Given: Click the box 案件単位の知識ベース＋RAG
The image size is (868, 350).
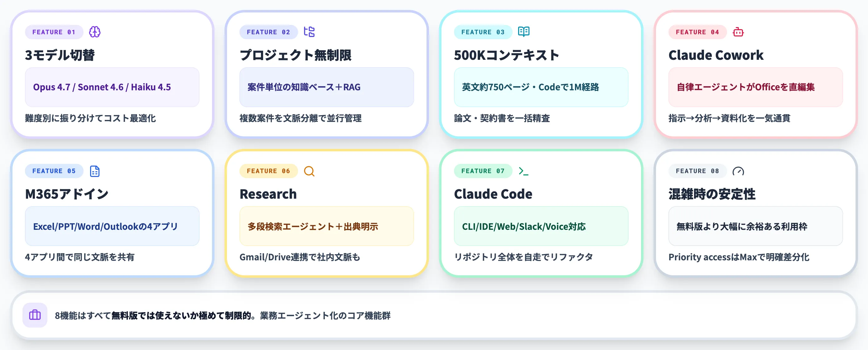Looking at the screenshot, I should click(326, 87).
